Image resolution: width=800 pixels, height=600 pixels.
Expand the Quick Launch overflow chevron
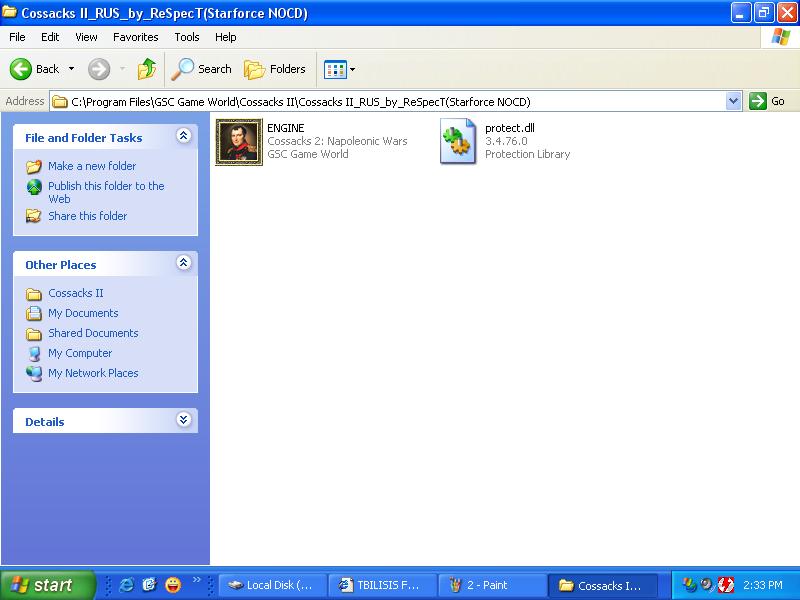(x=197, y=580)
